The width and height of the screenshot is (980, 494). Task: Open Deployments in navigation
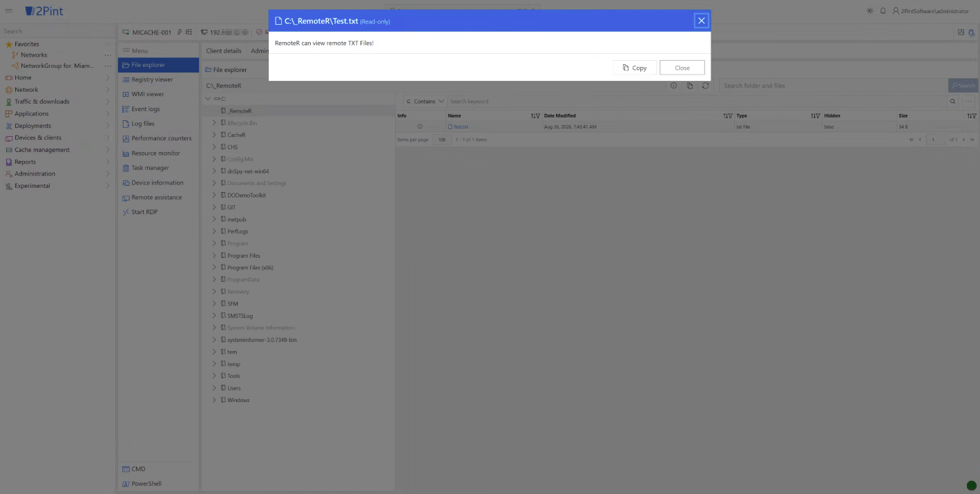(x=57, y=126)
